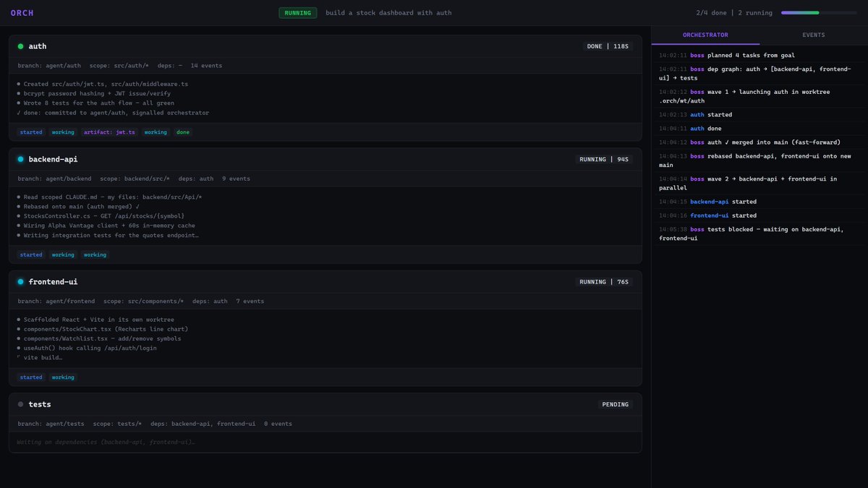This screenshot has height=488, width=868.
Task: Click 'deps: backend-api, frontend-ui' on tests card
Action: click(x=203, y=424)
